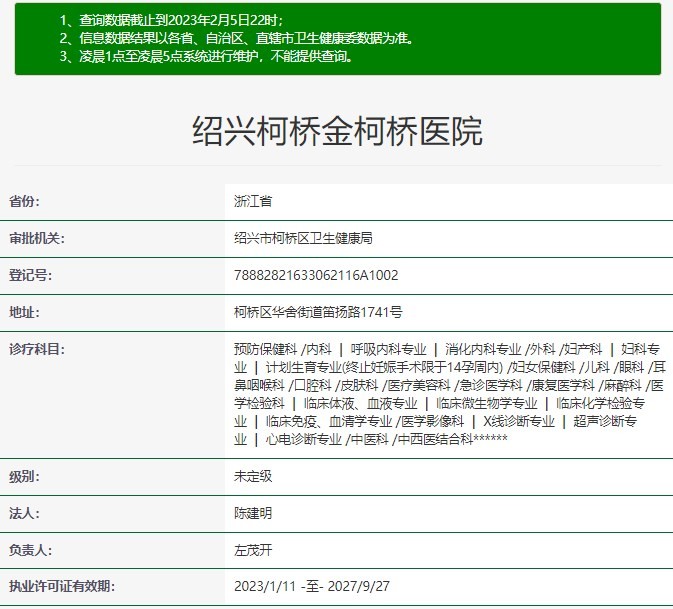Click the 医疗美容科 entry
Screen dimensions: 673x609
coord(418,385)
